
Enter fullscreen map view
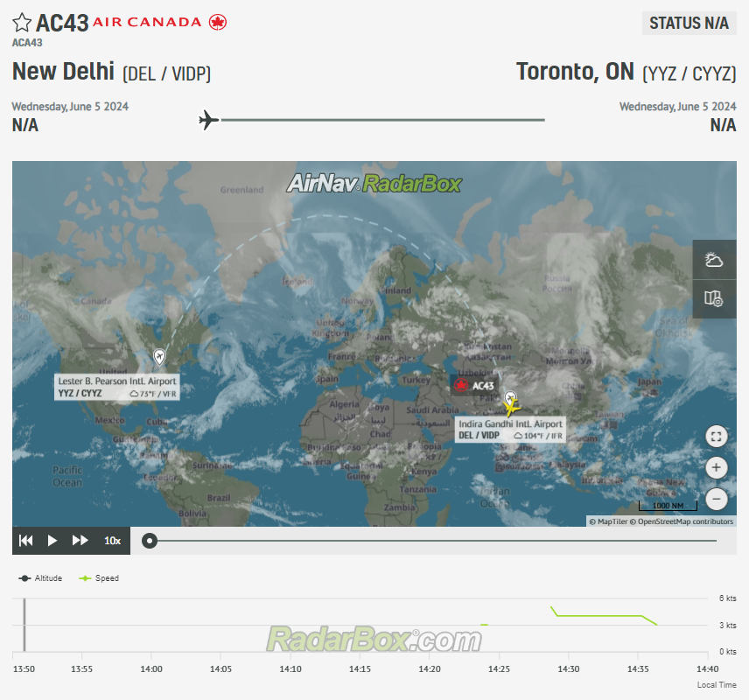(716, 437)
